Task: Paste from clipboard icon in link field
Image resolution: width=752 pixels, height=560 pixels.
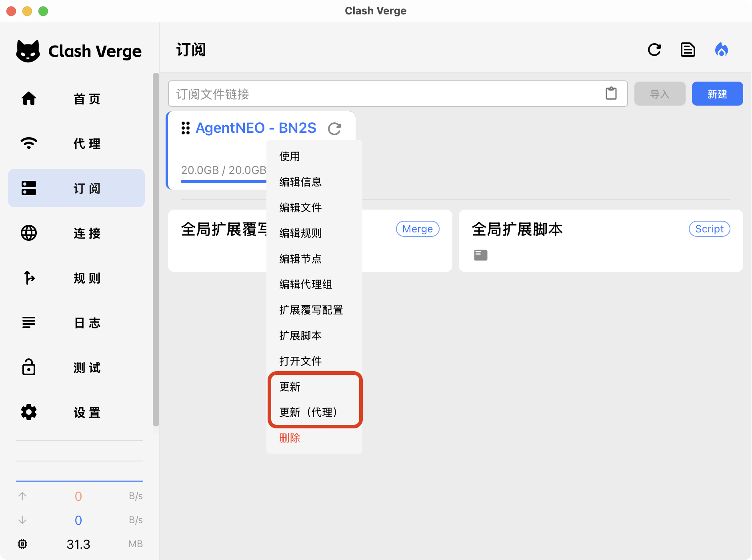Action: tap(611, 94)
